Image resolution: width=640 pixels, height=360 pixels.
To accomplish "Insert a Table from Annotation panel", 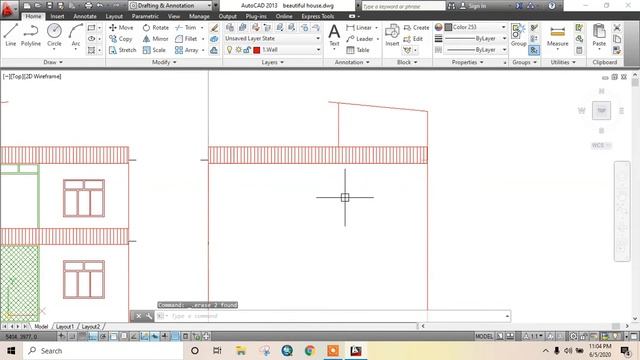I will (358, 50).
